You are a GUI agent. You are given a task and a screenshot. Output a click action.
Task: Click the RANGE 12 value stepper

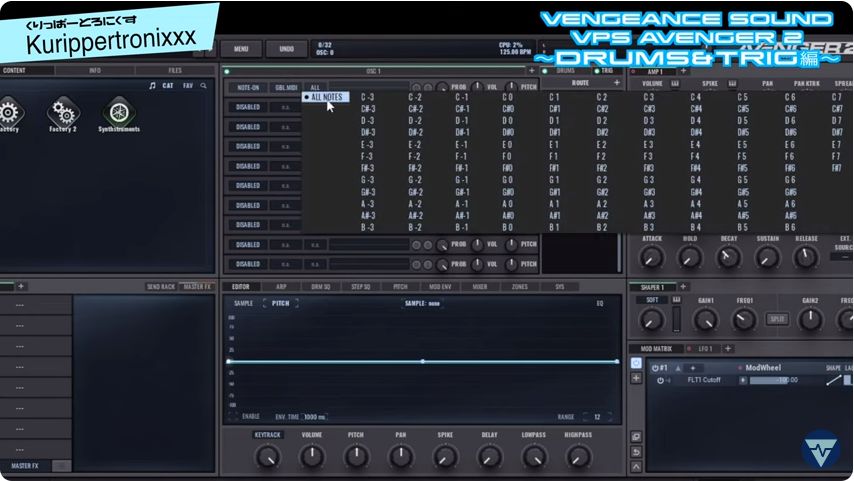(x=597, y=417)
